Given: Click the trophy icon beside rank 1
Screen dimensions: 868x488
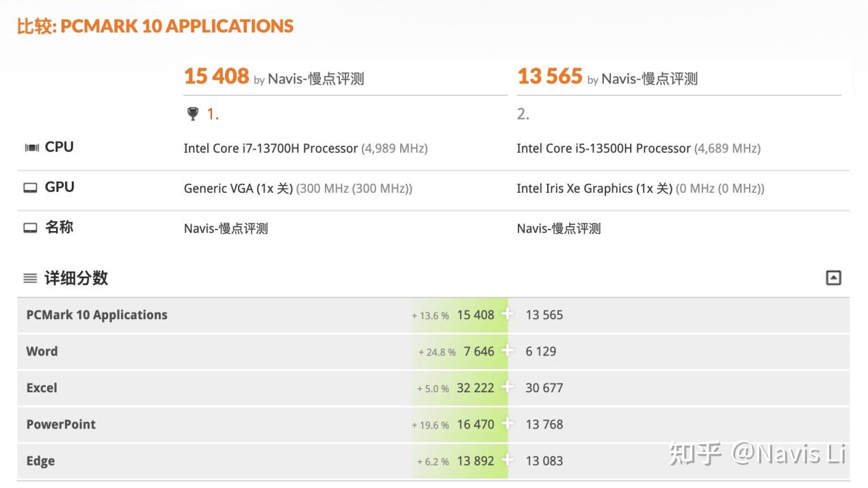Looking at the screenshot, I should click(x=193, y=114).
